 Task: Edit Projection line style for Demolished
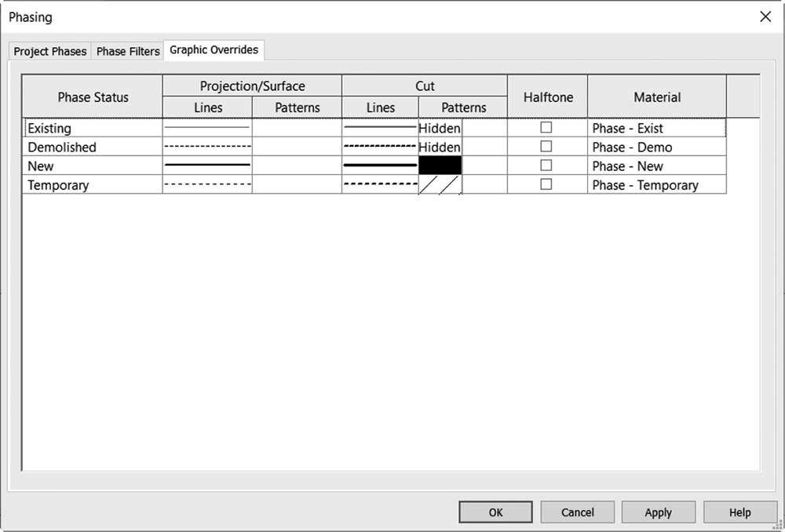click(207, 147)
